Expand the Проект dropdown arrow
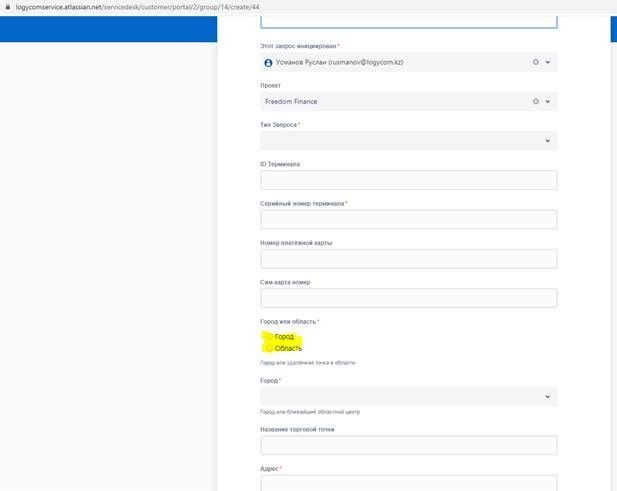Viewport: 617px width, 491px height. (548, 102)
